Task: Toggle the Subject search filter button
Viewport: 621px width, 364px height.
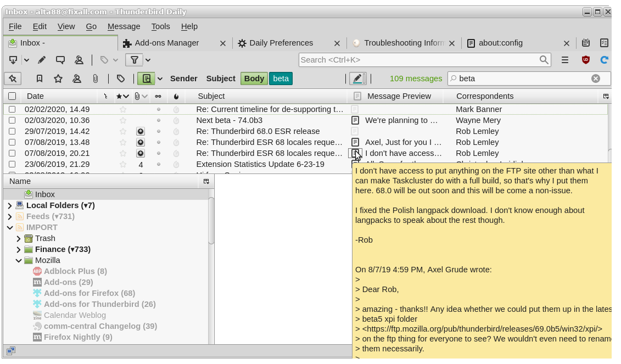Action: pos(221,79)
